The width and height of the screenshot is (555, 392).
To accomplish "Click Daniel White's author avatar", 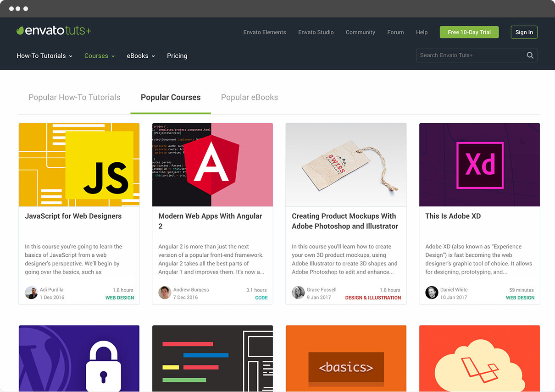I will click(x=432, y=293).
